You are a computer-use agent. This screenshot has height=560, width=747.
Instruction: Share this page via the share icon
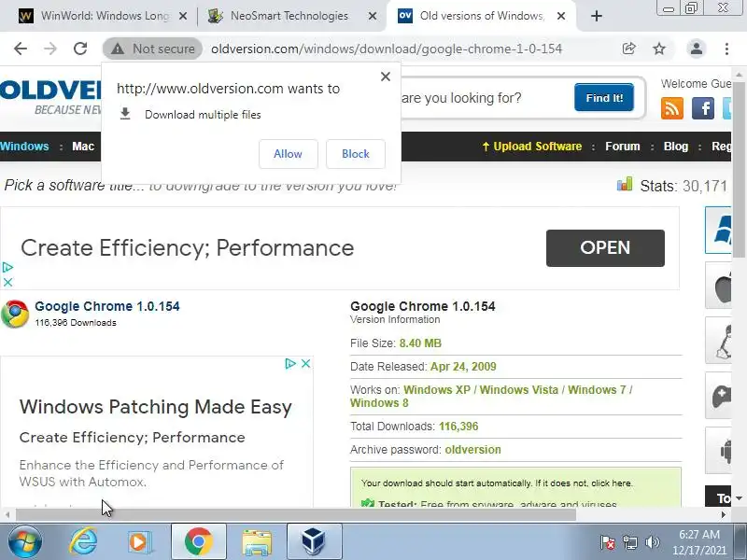pos(628,49)
